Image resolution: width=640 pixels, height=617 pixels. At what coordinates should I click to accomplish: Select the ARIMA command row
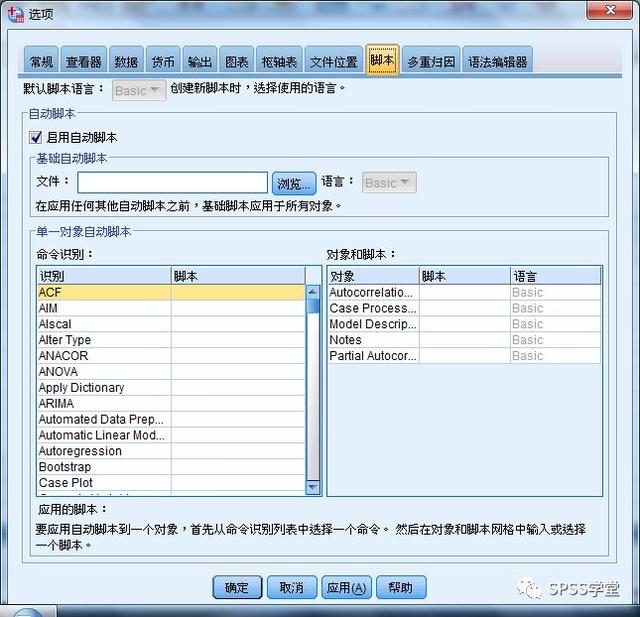coord(171,404)
